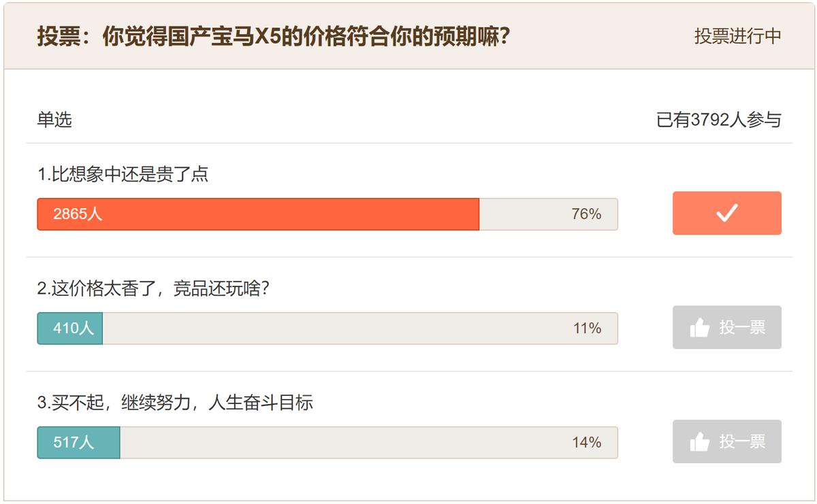The image size is (817, 504).
Task: Select option text 买不起，继续努力，人生奋斗目标
Action: [175, 403]
